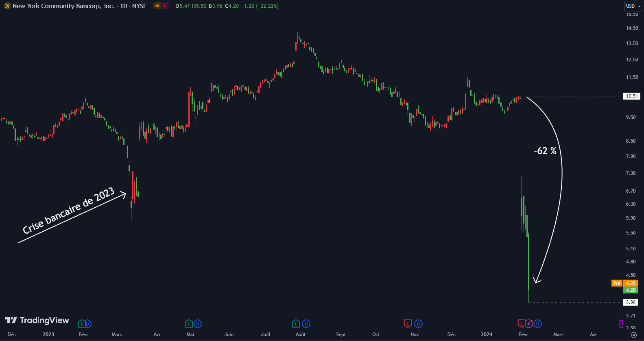
Task: Click the February 2024 dividend D marker
Action: pyautogui.click(x=537, y=324)
